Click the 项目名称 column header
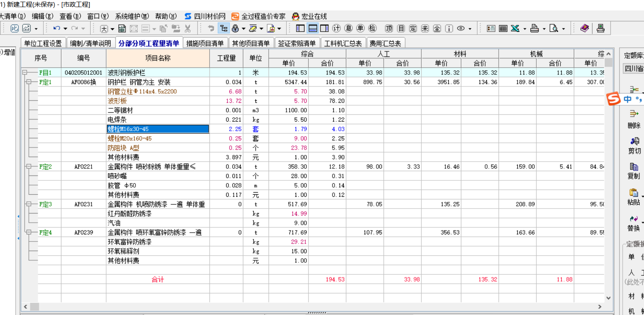 pyautogui.click(x=158, y=58)
